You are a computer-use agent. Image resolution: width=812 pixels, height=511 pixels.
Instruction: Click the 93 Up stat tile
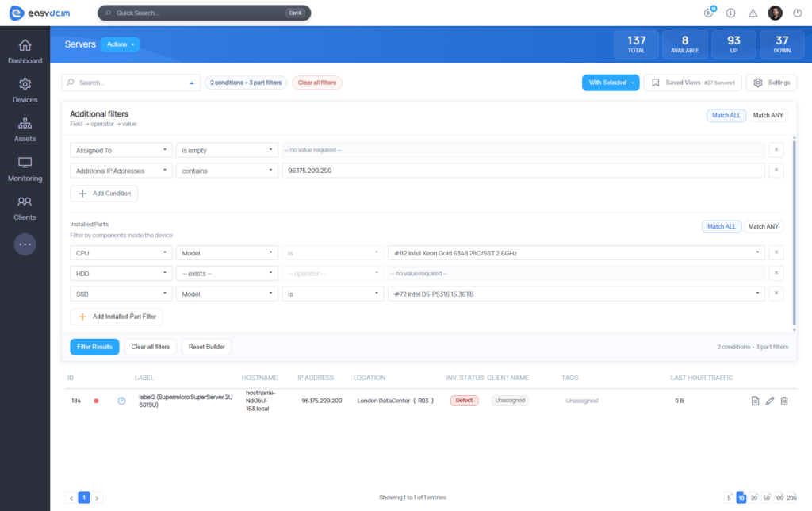[x=733, y=44]
